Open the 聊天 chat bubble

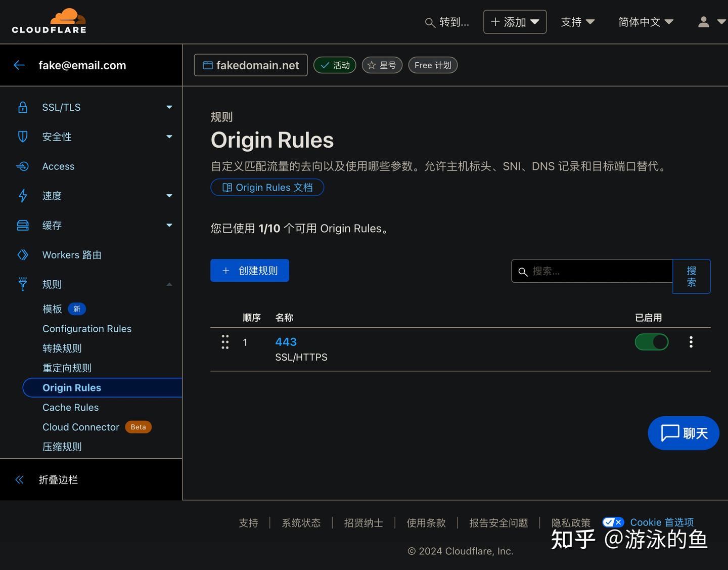pyautogui.click(x=683, y=433)
